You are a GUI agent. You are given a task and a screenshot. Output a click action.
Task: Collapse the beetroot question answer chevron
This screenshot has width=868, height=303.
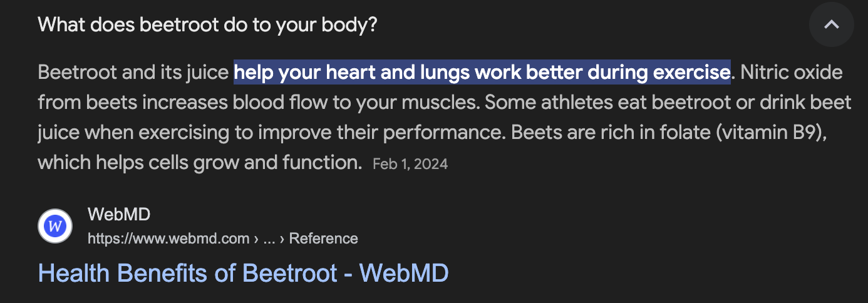point(831,25)
